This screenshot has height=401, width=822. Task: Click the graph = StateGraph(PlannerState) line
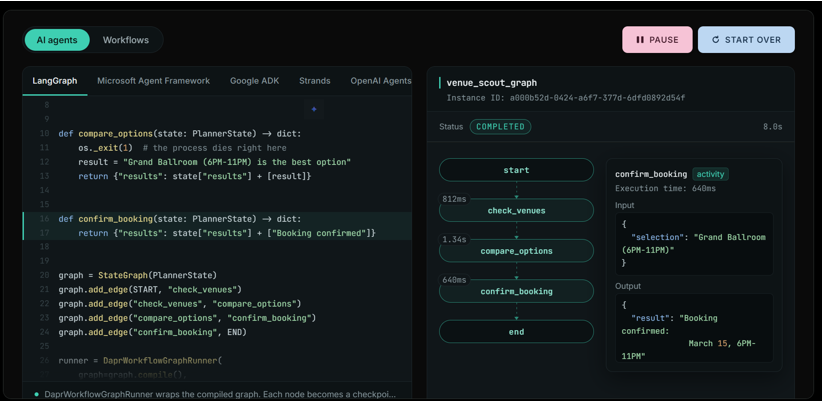(x=137, y=275)
